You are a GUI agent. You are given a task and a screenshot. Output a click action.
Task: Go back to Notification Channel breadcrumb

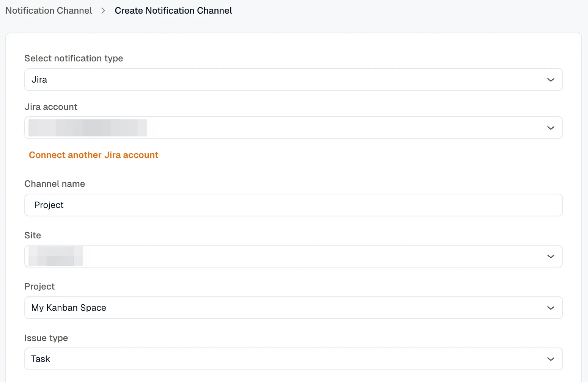pyautogui.click(x=49, y=11)
